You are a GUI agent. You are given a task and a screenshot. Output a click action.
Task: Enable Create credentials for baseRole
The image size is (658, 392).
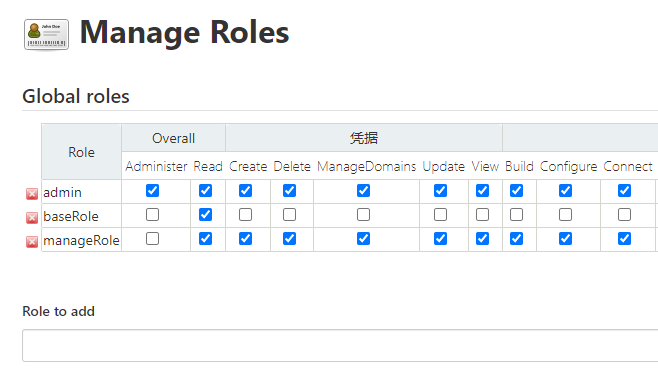[x=245, y=214]
